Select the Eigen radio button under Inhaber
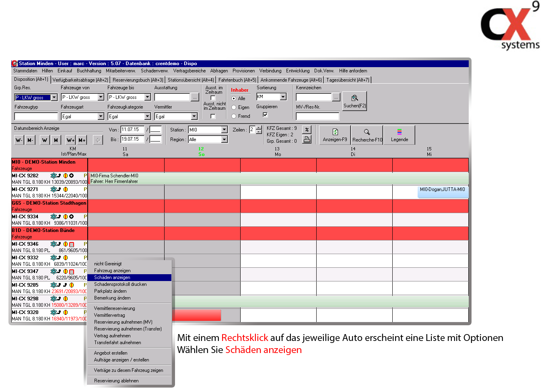The width and height of the screenshot is (552, 392). [x=234, y=107]
